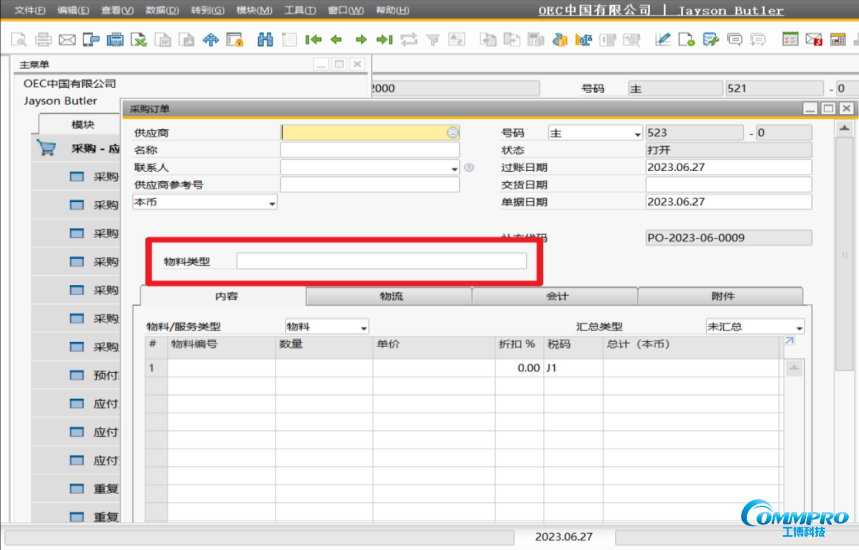Open Form Settings page-gear icon
859x550 pixels.
pyautogui.click(x=686, y=39)
